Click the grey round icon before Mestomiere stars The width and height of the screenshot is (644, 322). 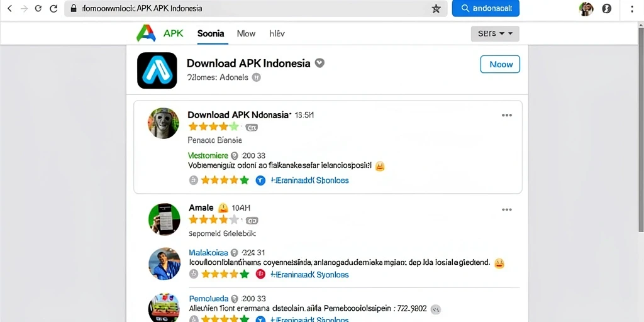pyautogui.click(x=194, y=180)
